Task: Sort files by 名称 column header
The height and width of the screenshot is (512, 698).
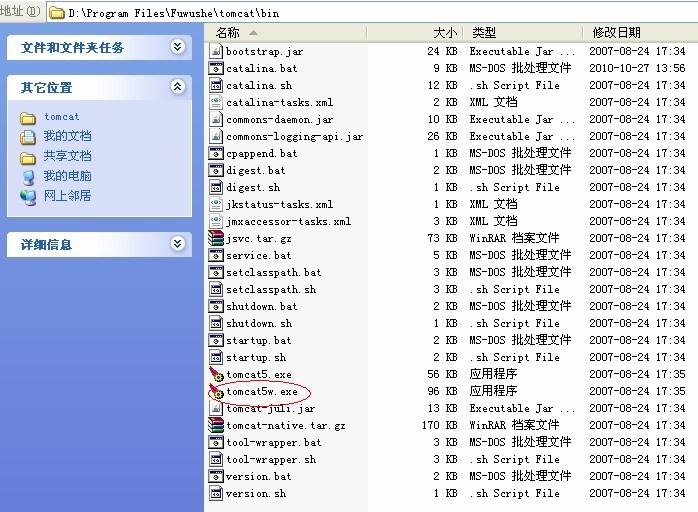Action: tap(228, 33)
